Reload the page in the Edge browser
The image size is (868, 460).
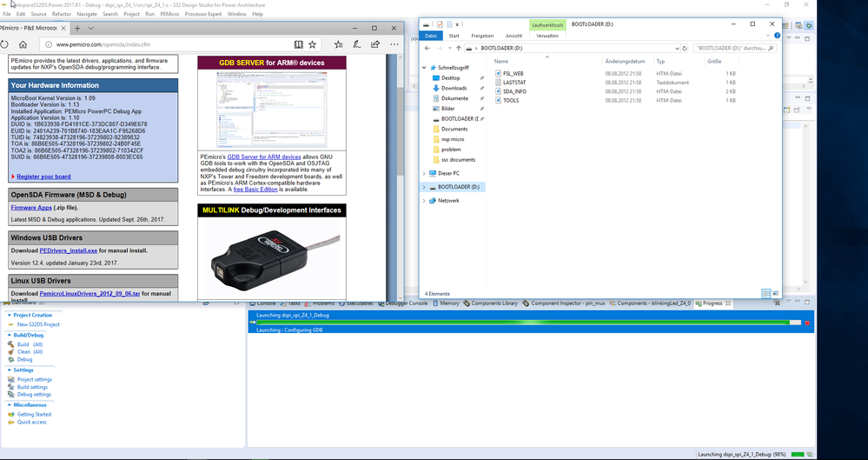click(x=3, y=44)
